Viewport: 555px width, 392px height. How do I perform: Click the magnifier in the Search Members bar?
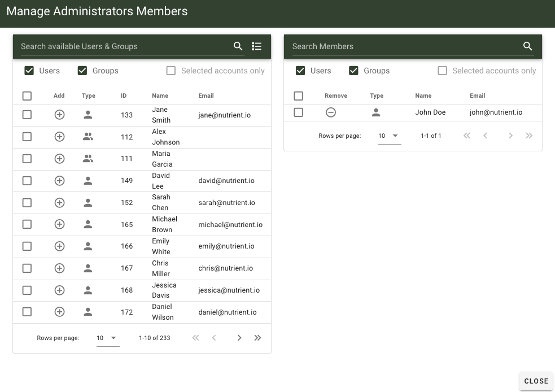tap(527, 46)
